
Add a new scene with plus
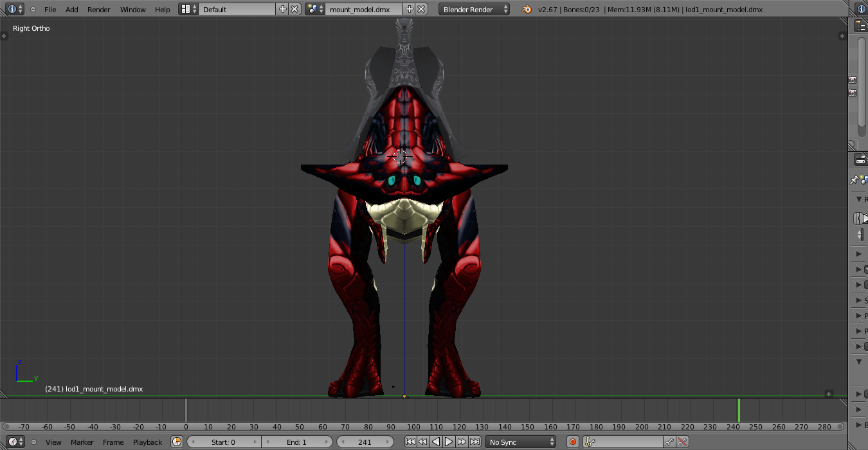pos(409,9)
